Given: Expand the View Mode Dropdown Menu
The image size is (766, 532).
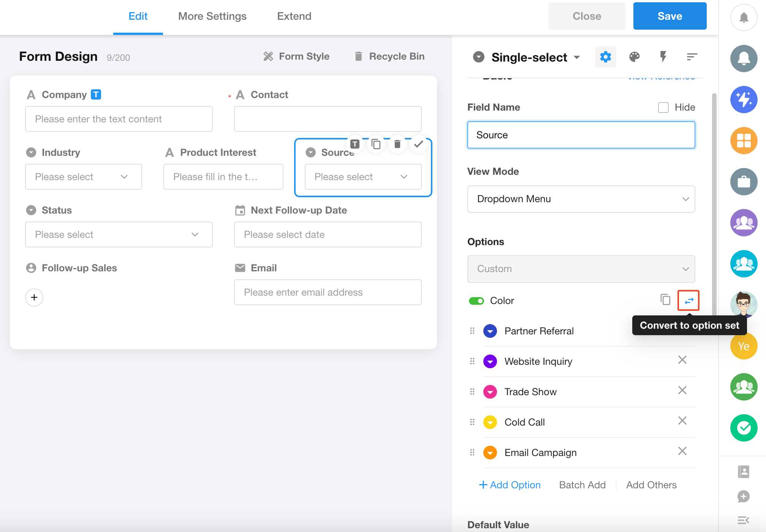Looking at the screenshot, I should [581, 199].
